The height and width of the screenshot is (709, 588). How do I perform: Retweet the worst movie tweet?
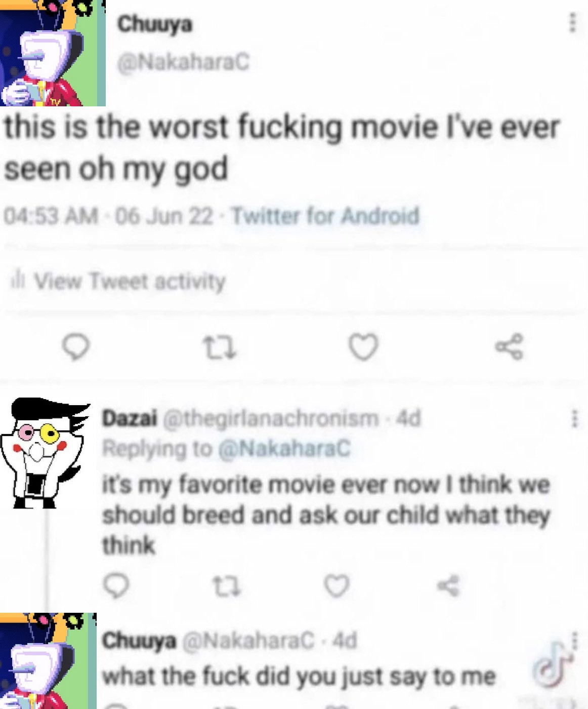[219, 348]
